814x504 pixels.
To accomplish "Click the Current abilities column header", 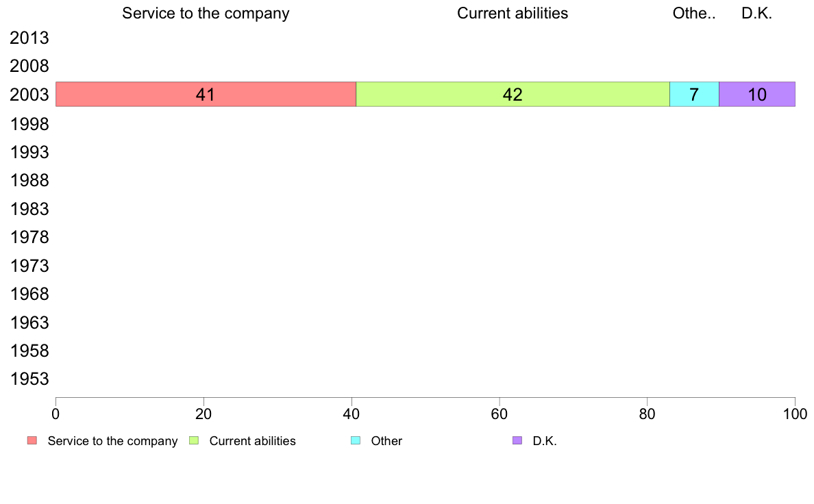I will point(513,14).
